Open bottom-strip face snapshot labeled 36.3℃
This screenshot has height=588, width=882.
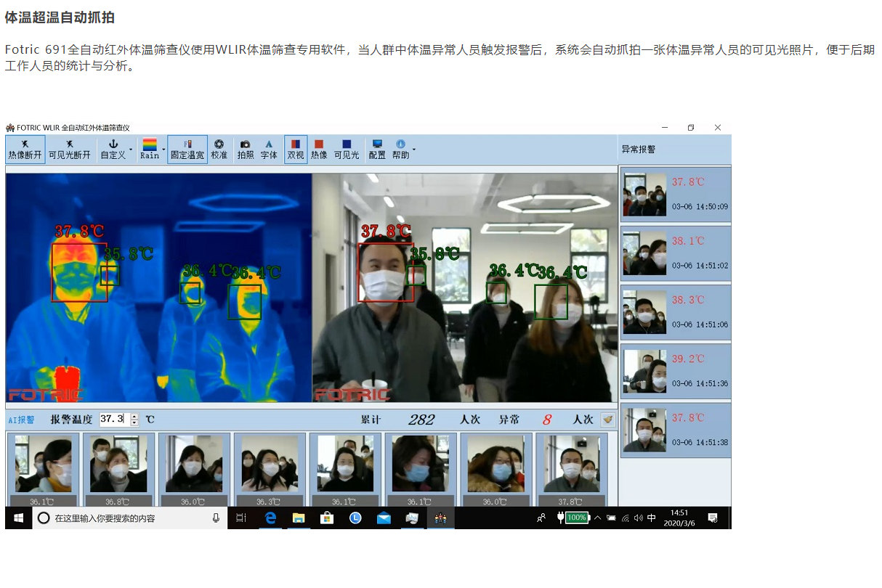click(270, 469)
